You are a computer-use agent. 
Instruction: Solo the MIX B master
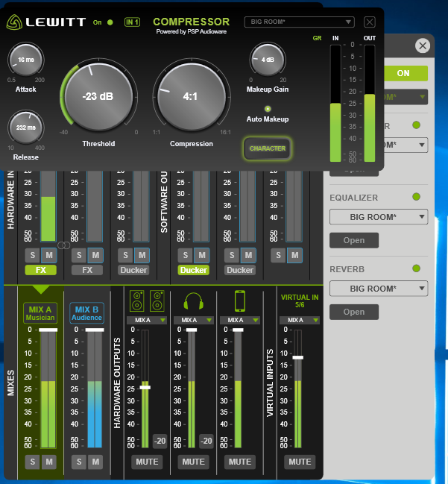pos(79,462)
